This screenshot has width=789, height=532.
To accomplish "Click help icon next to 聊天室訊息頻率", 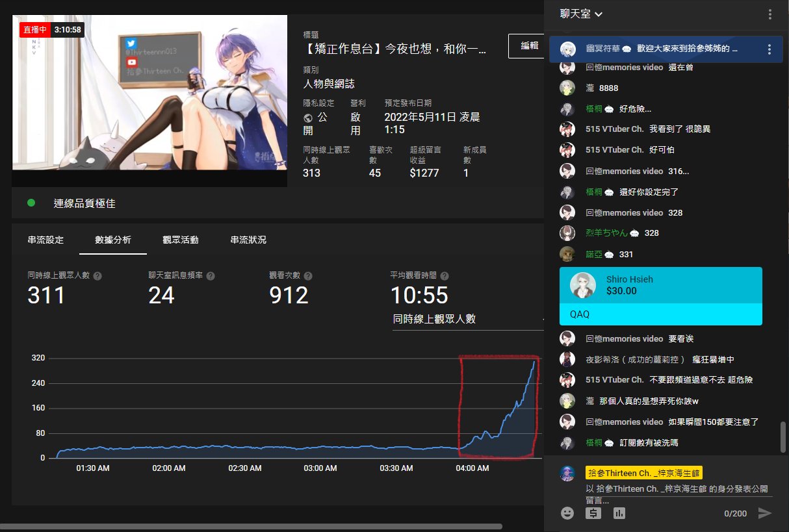I will point(211,275).
